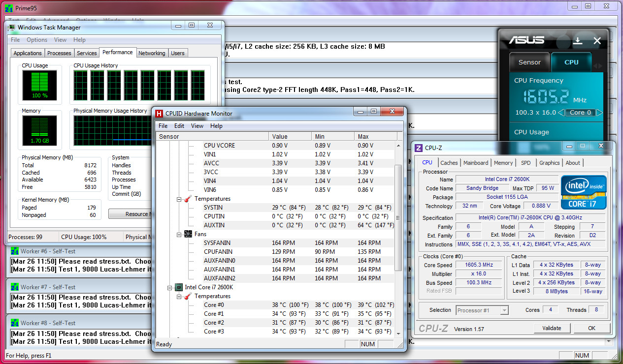Image resolution: width=623 pixels, height=364 pixels.
Task: Click the Validate button in CPU-Z
Action: click(552, 328)
